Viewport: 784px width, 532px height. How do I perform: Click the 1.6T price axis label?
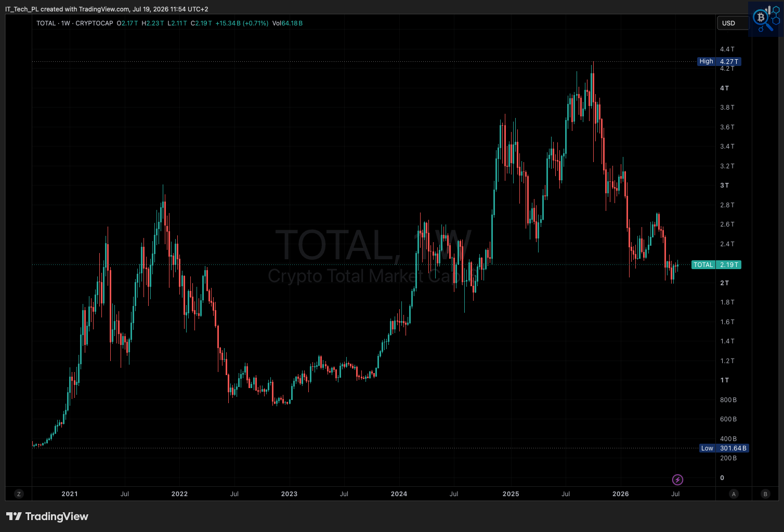click(727, 322)
